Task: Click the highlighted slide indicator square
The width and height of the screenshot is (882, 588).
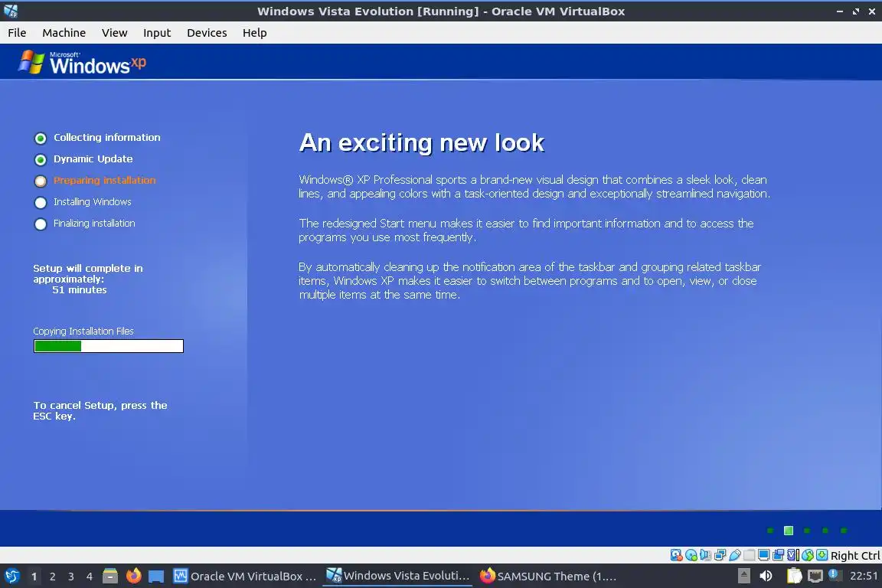Action: pos(789,531)
